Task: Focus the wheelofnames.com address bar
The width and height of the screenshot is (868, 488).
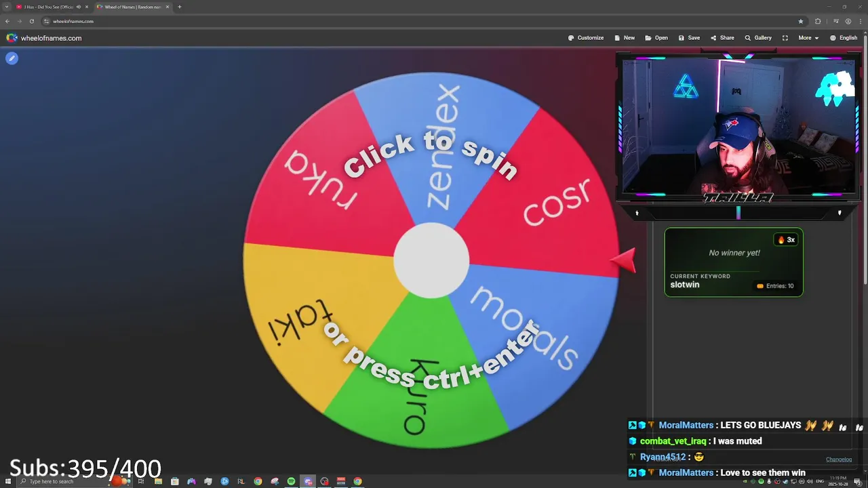Action: 424,21
